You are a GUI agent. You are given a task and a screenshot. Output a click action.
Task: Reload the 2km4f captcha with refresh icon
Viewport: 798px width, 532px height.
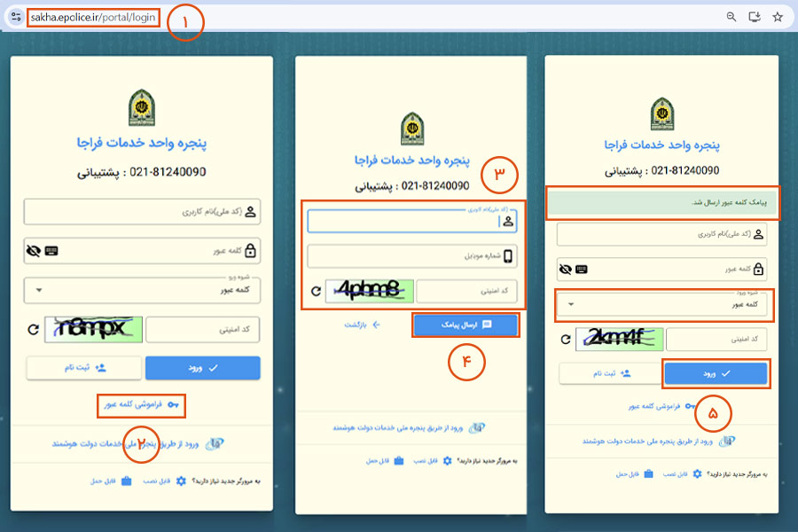[x=567, y=339]
